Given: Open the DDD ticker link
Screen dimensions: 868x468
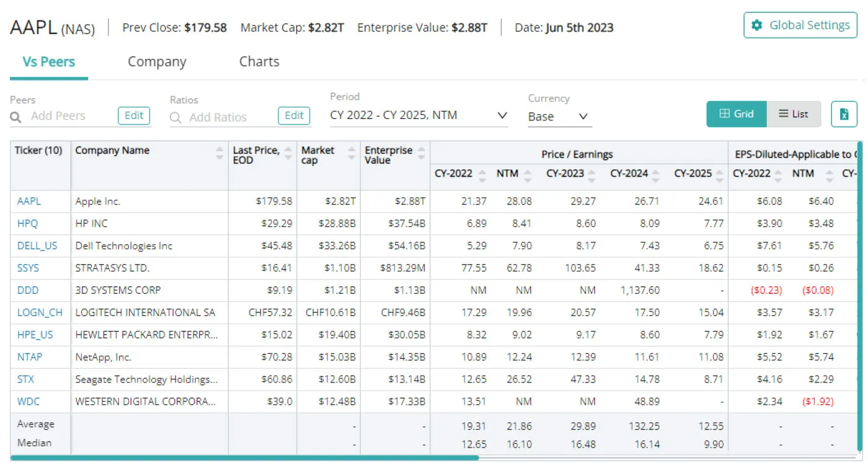Looking at the screenshot, I should pyautogui.click(x=28, y=291).
